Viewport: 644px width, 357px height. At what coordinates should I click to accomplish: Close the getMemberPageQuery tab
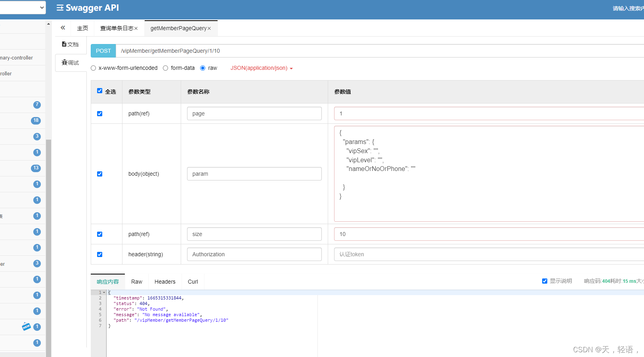(x=209, y=29)
